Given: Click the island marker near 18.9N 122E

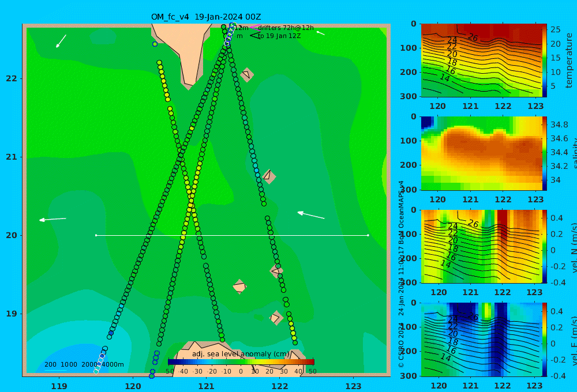Looking at the screenshot, I should [x=276, y=318].
